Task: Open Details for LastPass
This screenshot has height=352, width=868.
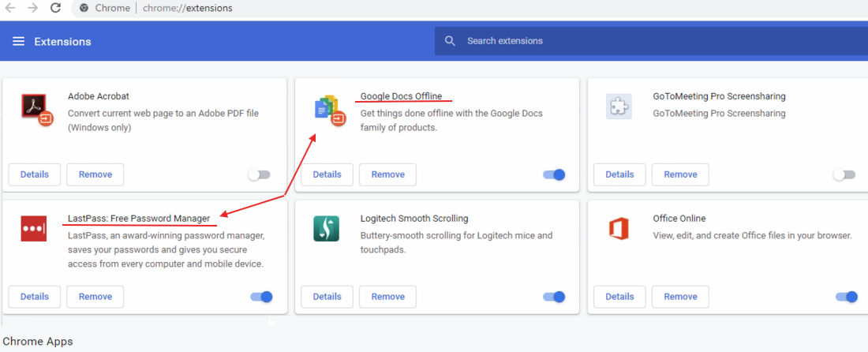Action: tap(34, 297)
